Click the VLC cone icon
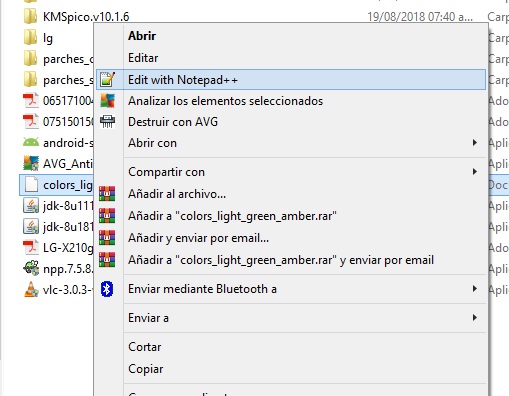509x396 pixels. pyautogui.click(x=31, y=289)
